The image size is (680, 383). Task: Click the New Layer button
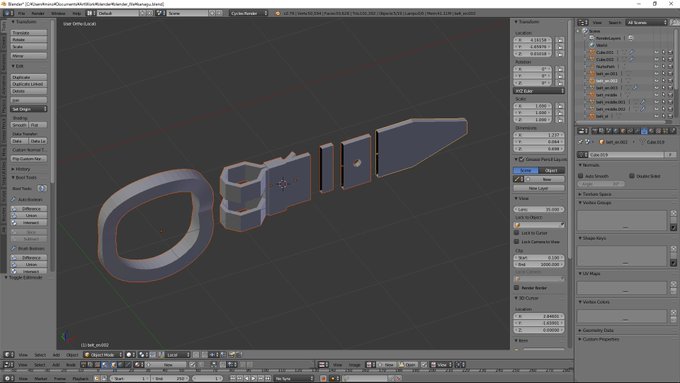coord(539,188)
